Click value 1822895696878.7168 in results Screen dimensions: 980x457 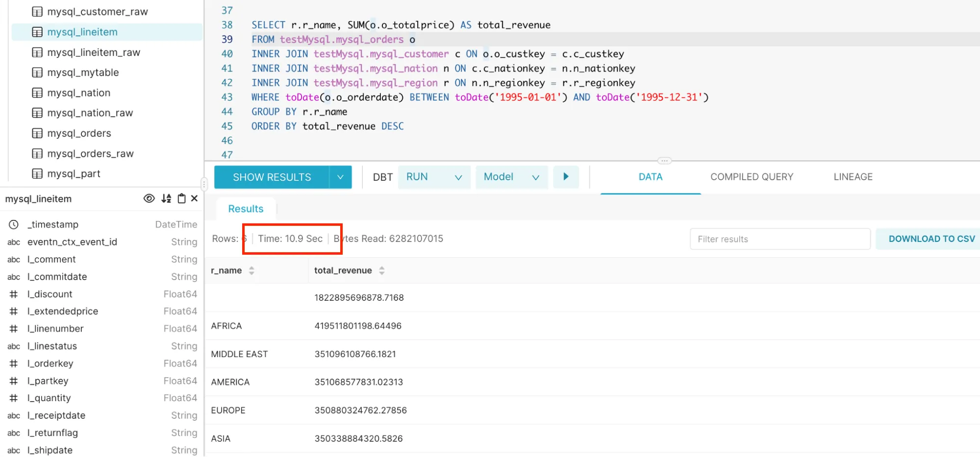click(359, 297)
